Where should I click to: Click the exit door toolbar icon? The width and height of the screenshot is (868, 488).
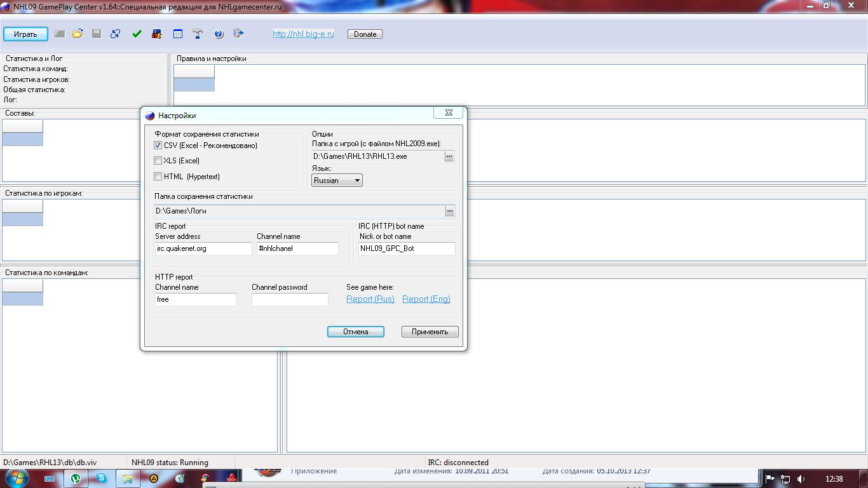click(x=238, y=34)
